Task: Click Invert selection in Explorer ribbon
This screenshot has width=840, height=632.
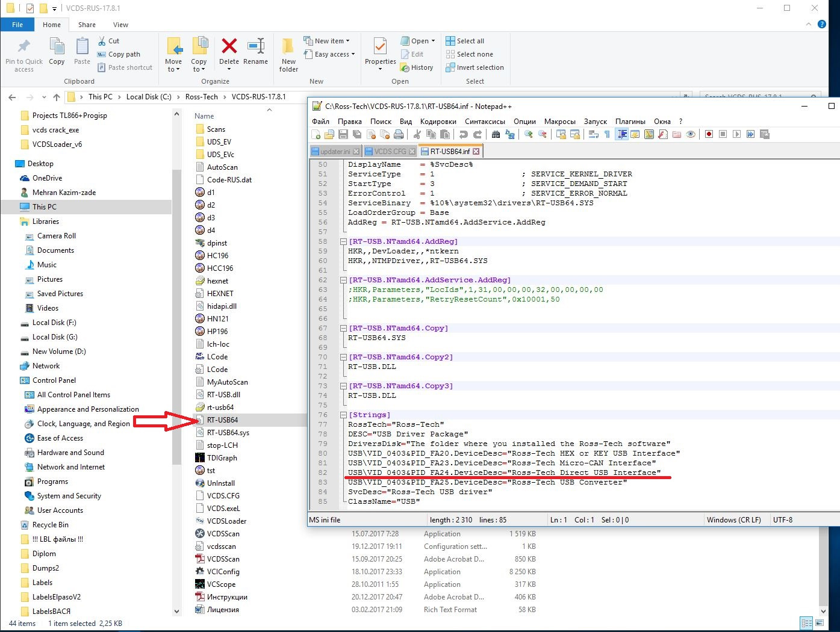Action: point(474,67)
